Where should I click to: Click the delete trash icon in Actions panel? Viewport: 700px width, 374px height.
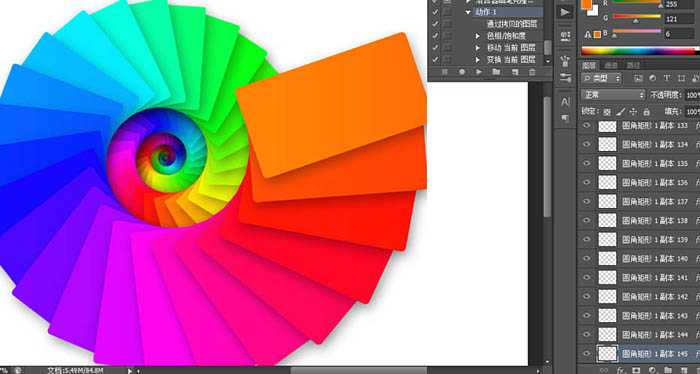point(532,72)
